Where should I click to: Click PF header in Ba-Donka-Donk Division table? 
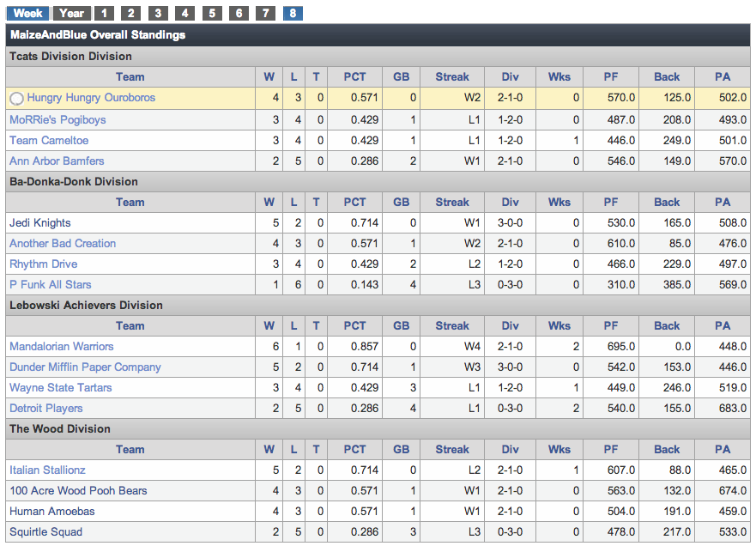pyautogui.click(x=610, y=202)
